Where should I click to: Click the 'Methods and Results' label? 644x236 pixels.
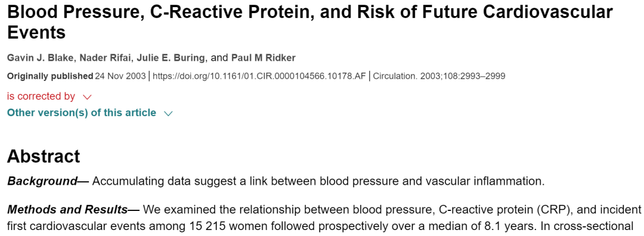tap(67, 210)
